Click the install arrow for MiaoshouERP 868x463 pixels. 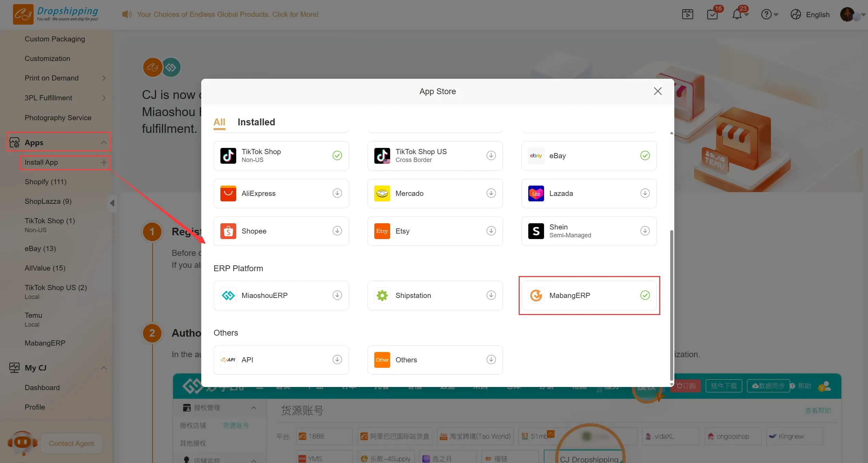point(337,295)
